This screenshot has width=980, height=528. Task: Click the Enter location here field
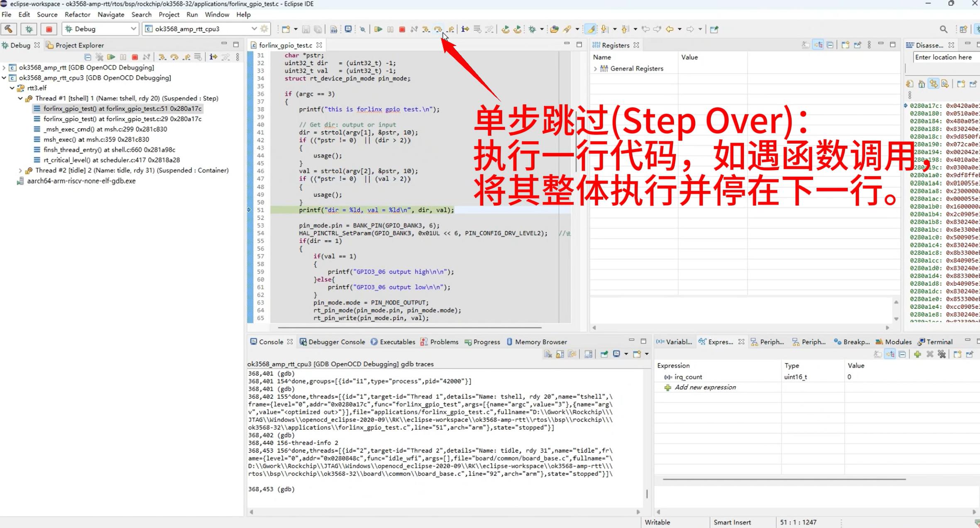(x=944, y=57)
